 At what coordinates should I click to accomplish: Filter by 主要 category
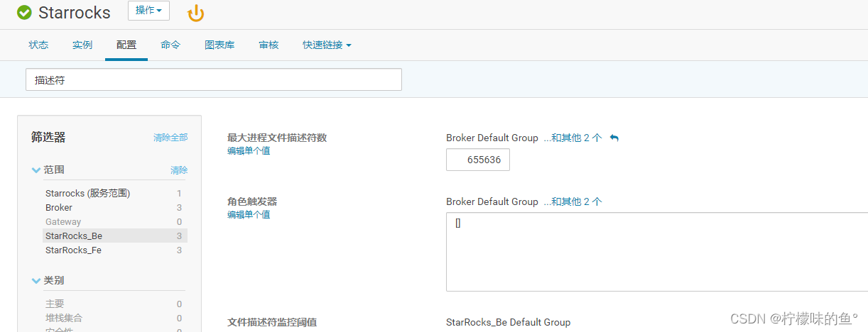[114, 304]
